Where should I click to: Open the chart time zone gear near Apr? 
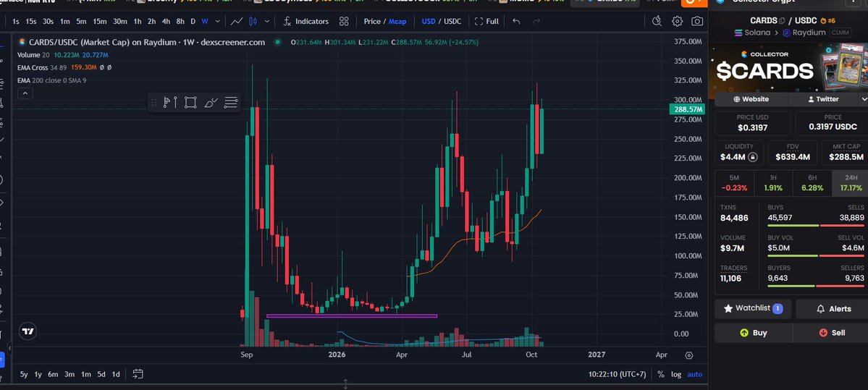[688, 355]
